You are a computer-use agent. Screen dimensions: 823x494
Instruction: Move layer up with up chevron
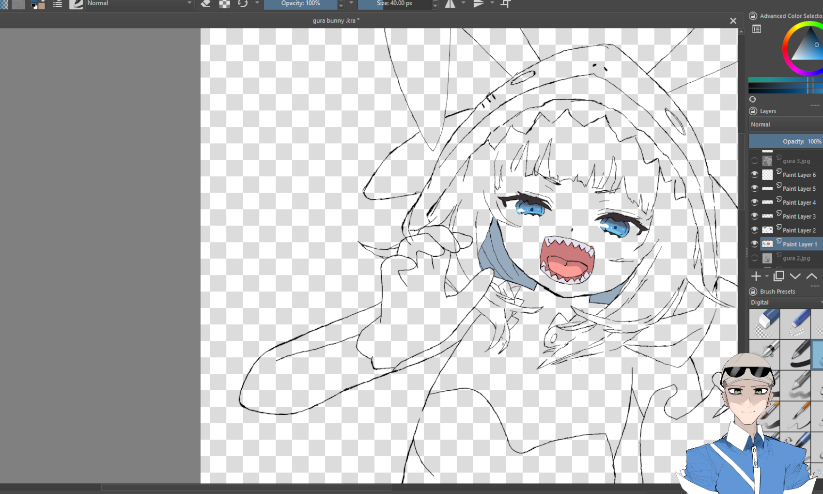click(811, 276)
